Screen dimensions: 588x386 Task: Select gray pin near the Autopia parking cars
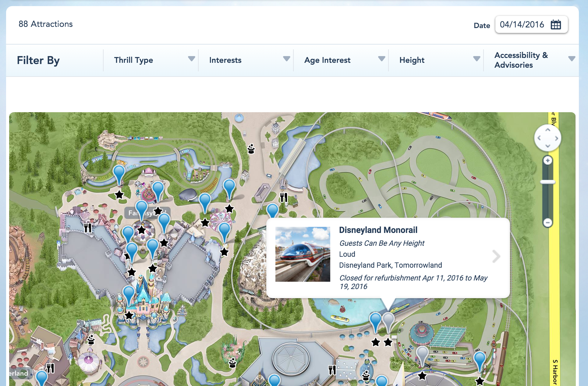point(423,356)
